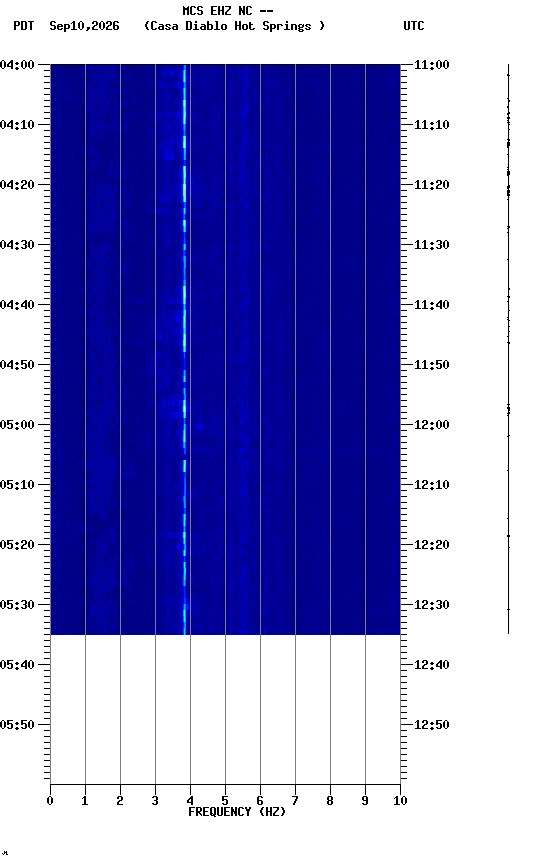Click the station title MCS EHZ NC --
This screenshot has height=864, width=552.
point(228,10)
